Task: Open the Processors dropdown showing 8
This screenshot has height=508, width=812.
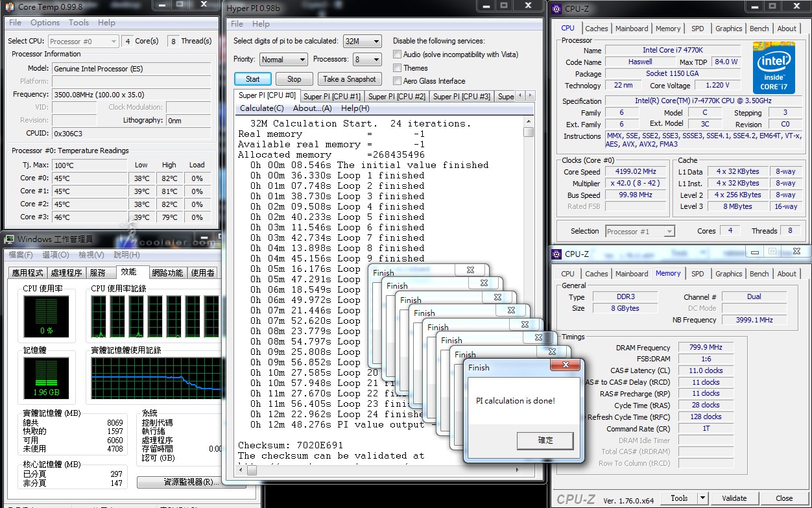Action: 366,59
